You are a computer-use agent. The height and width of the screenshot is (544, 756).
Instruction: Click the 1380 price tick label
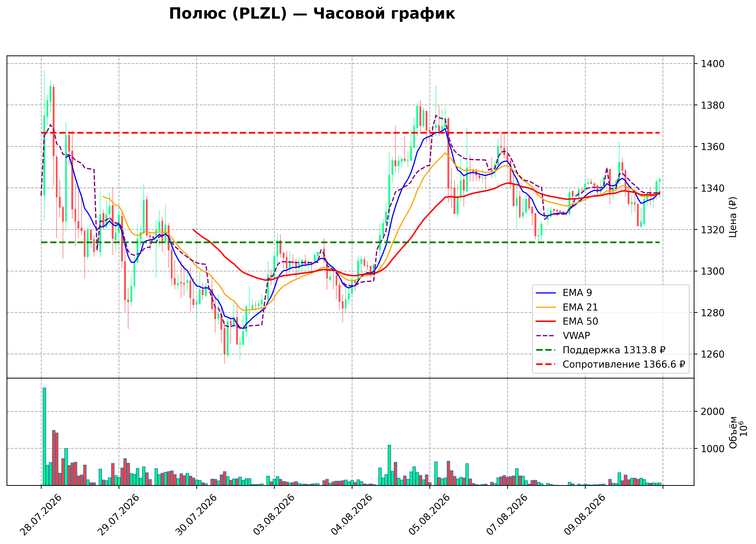click(712, 105)
